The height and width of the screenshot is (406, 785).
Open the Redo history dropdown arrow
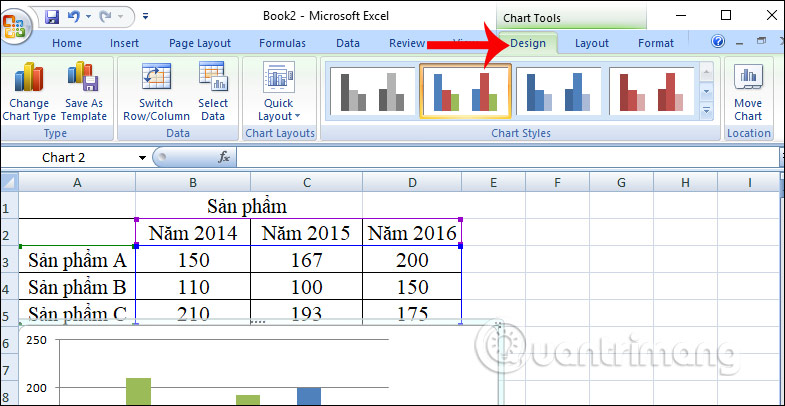[x=121, y=17]
